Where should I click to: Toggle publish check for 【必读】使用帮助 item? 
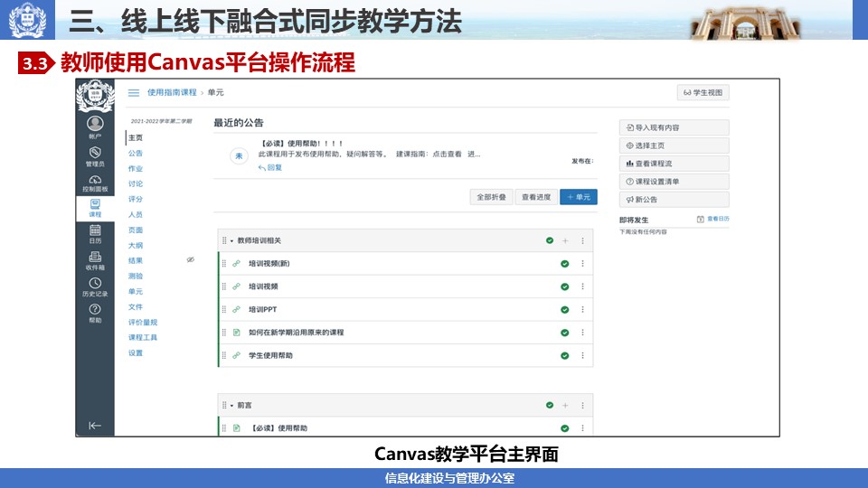coord(564,428)
